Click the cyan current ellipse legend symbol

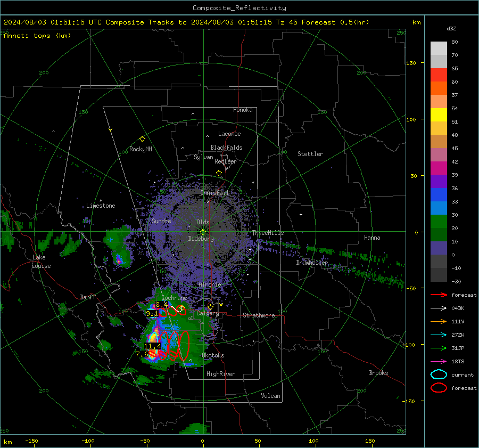439,374
